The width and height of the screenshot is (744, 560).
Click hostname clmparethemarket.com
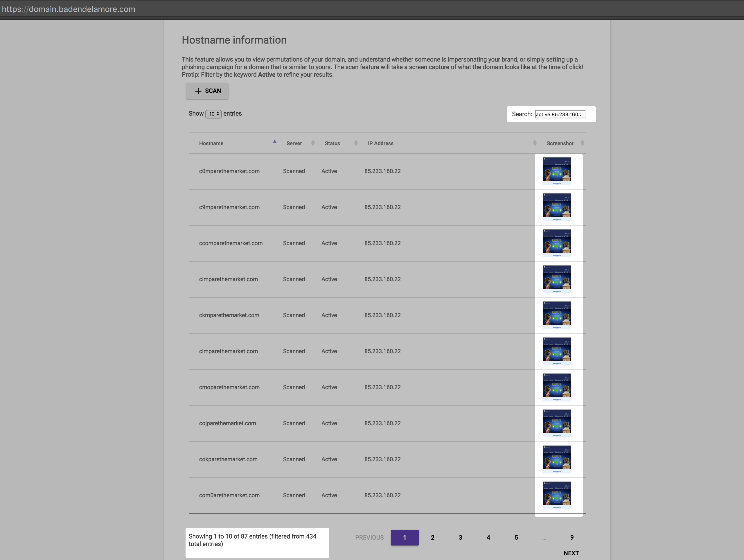click(228, 351)
